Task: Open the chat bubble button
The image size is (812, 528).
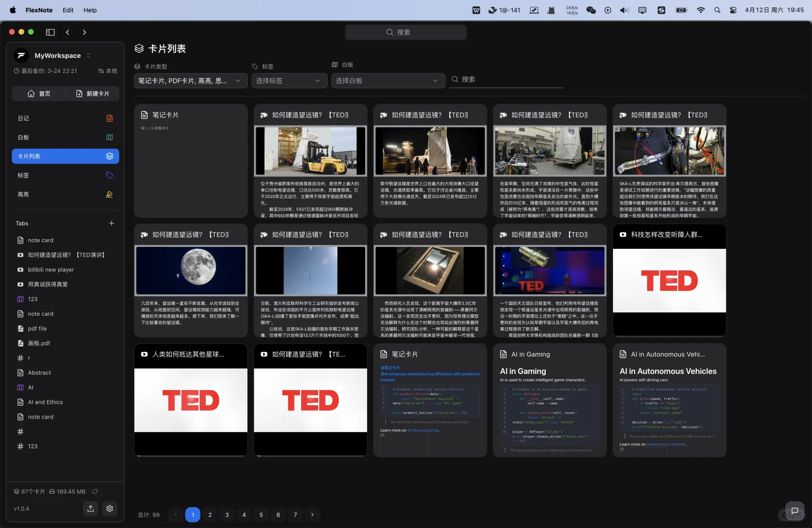Action: tap(795, 511)
